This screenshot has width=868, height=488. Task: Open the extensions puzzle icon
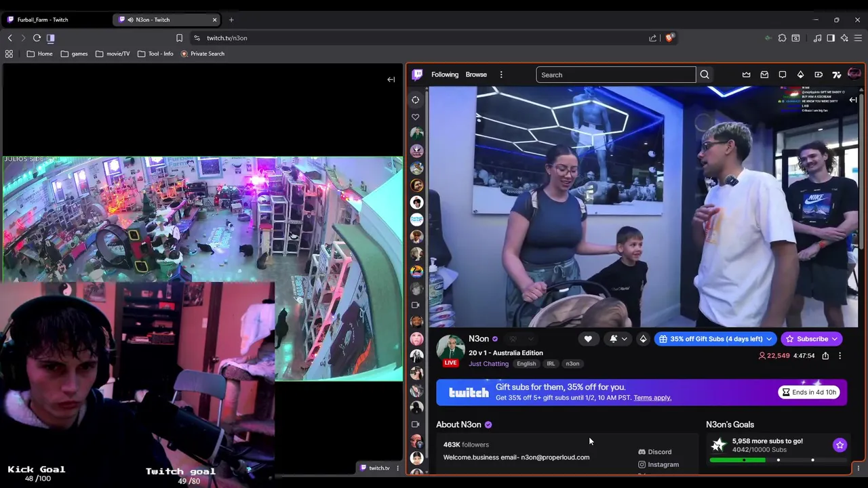click(782, 38)
